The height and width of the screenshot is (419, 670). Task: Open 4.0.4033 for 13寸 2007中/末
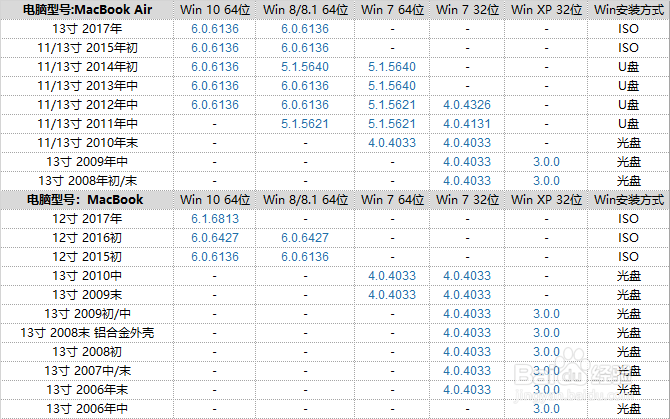[467, 371]
